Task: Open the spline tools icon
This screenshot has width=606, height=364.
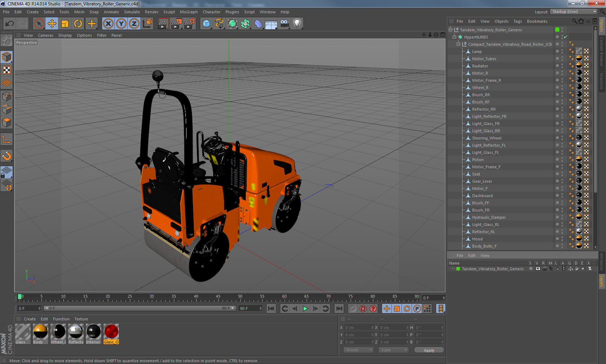Action: 219,24
